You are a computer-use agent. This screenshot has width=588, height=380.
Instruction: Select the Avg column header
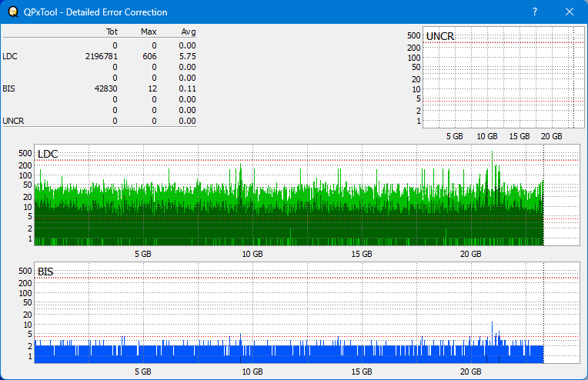click(x=189, y=32)
